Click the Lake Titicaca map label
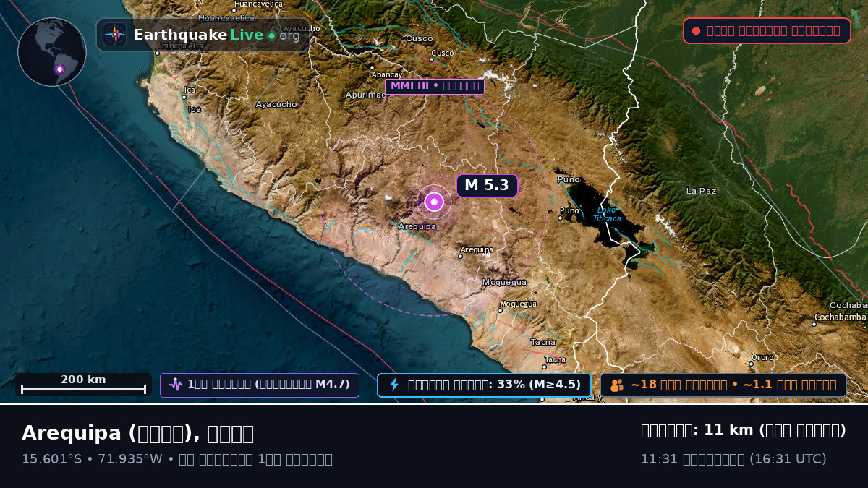Viewport: 868px width, 488px height. click(607, 214)
